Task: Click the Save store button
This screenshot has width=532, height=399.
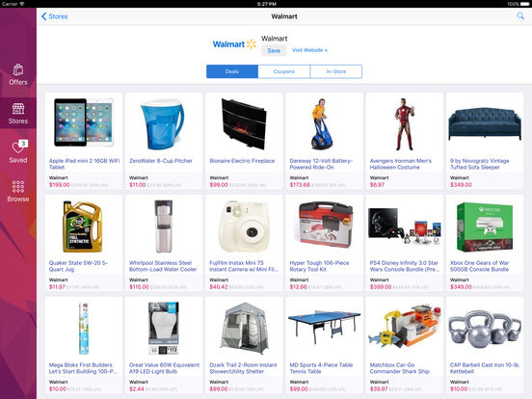Action: (x=274, y=50)
